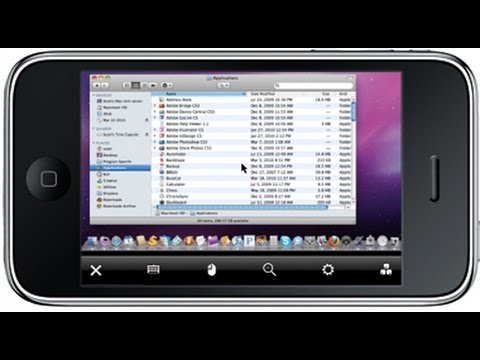This screenshot has height=360, width=480.
Task: Expand the Adobe Device Central CS3 folder
Action: click(x=155, y=112)
